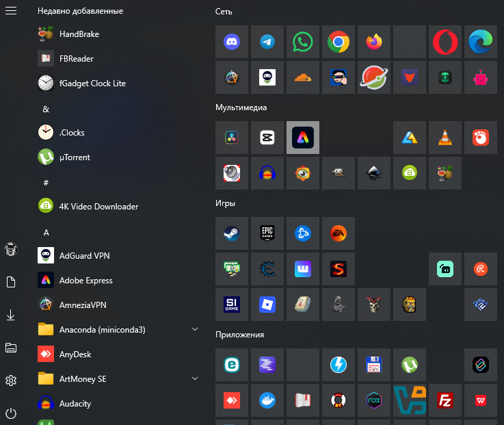The image size is (504, 425).
Task: Launch the Steam tile
Action: pos(232,233)
